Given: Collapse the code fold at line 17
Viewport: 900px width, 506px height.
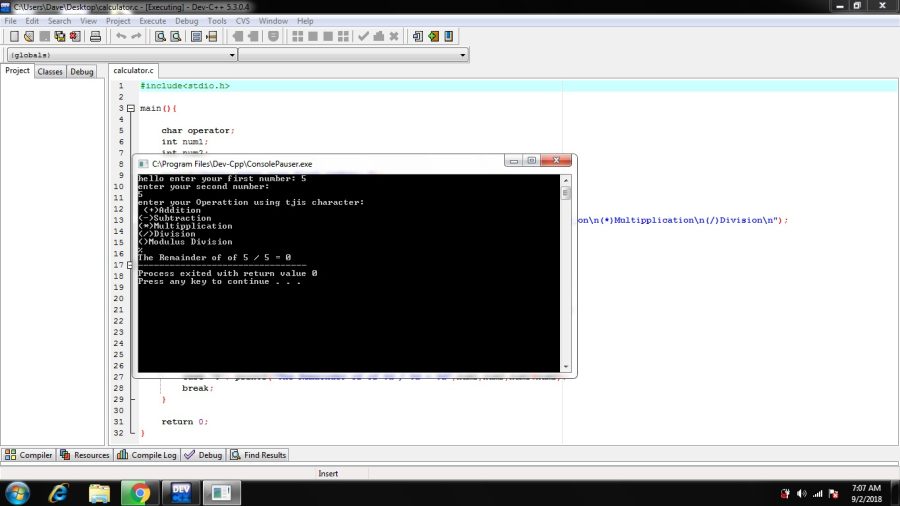Looking at the screenshot, I should 130,265.
